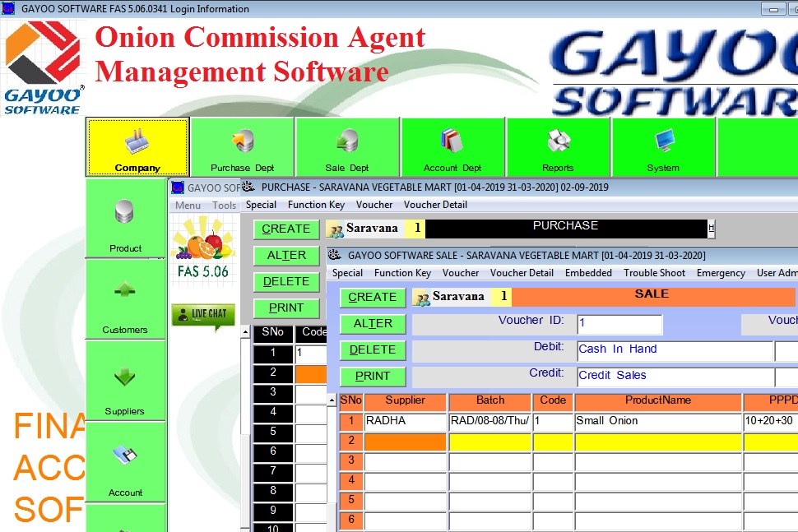Image resolution: width=798 pixels, height=532 pixels.
Task: Open the Tools menu in the GAYOO SOF window
Action: [x=224, y=205]
